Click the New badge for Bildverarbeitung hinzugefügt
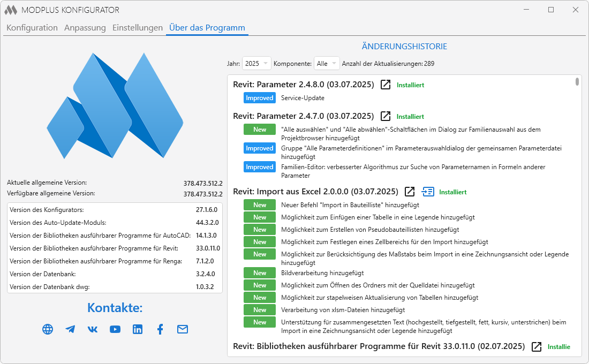589x364 pixels. [x=260, y=272]
